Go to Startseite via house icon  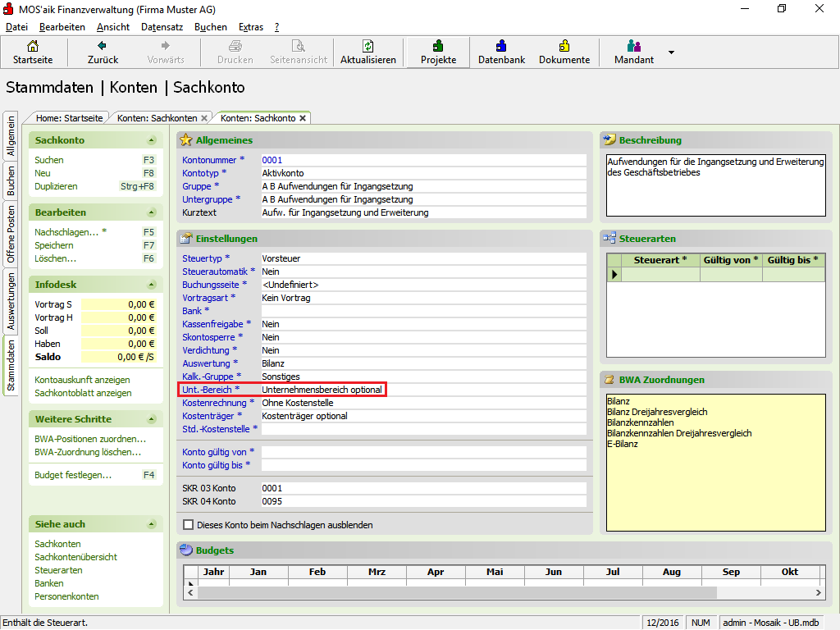33,46
